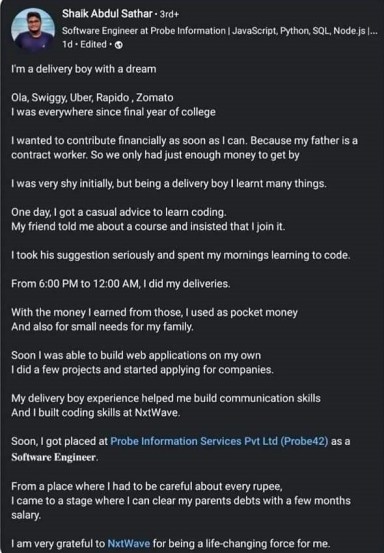Click the line I'm a delivery boy with a dream
The width and height of the screenshot is (384, 553).
coord(84,69)
